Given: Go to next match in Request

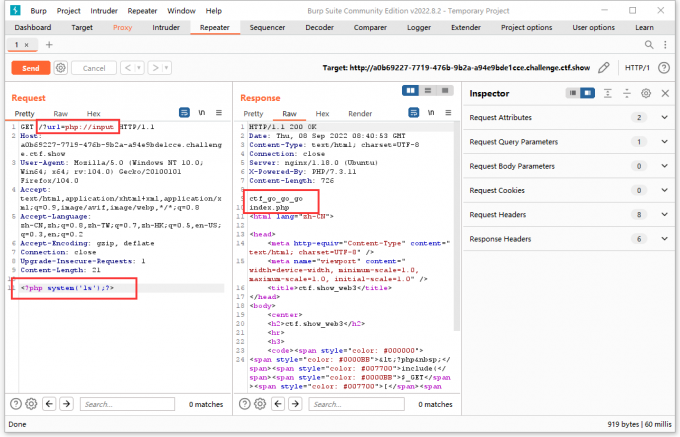Looking at the screenshot, I should pyautogui.click(x=66, y=404).
